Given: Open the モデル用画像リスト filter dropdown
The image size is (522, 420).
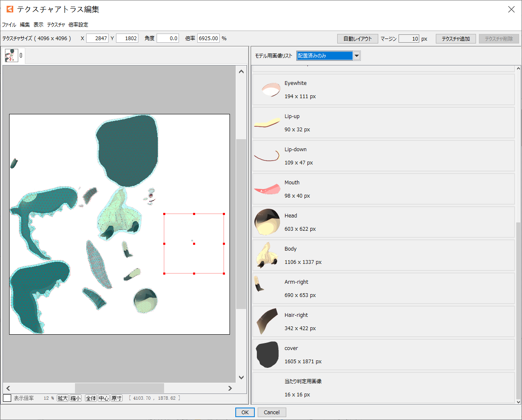Looking at the screenshot, I should click(x=356, y=56).
